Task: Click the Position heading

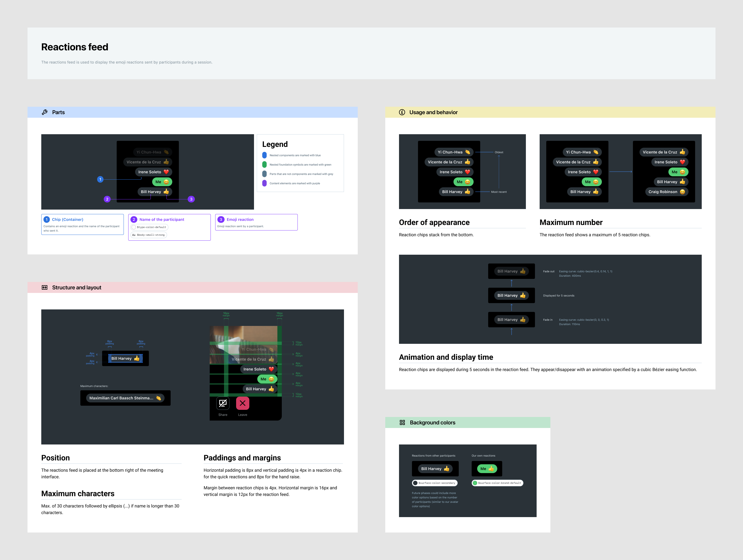Action: pyautogui.click(x=55, y=458)
